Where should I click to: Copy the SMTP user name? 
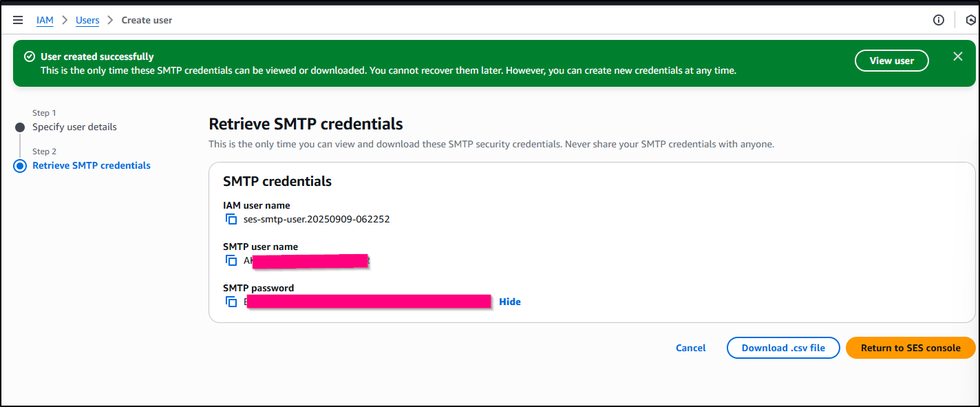coord(231,261)
